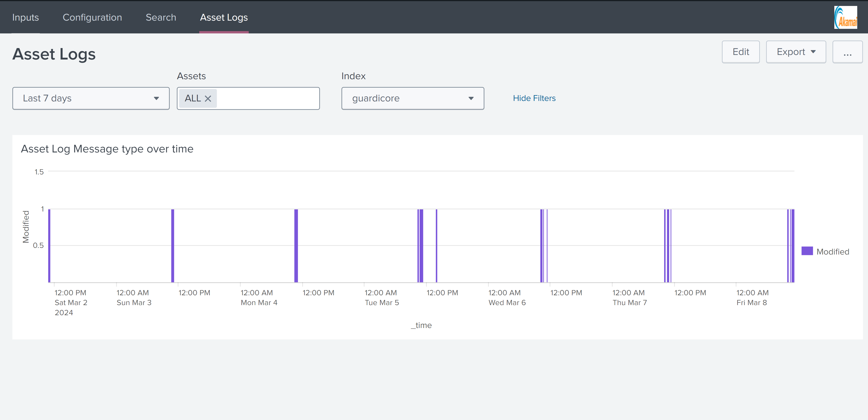
Task: Click the Akamai logo in the header
Action: click(845, 17)
